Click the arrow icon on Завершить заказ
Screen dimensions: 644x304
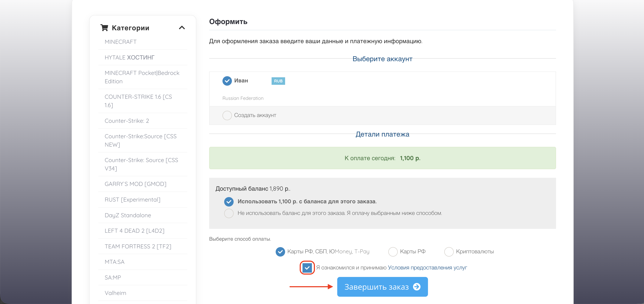417,287
